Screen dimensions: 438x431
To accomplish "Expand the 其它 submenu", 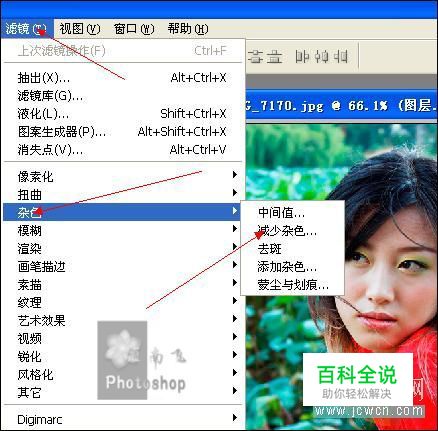I will [123, 392].
